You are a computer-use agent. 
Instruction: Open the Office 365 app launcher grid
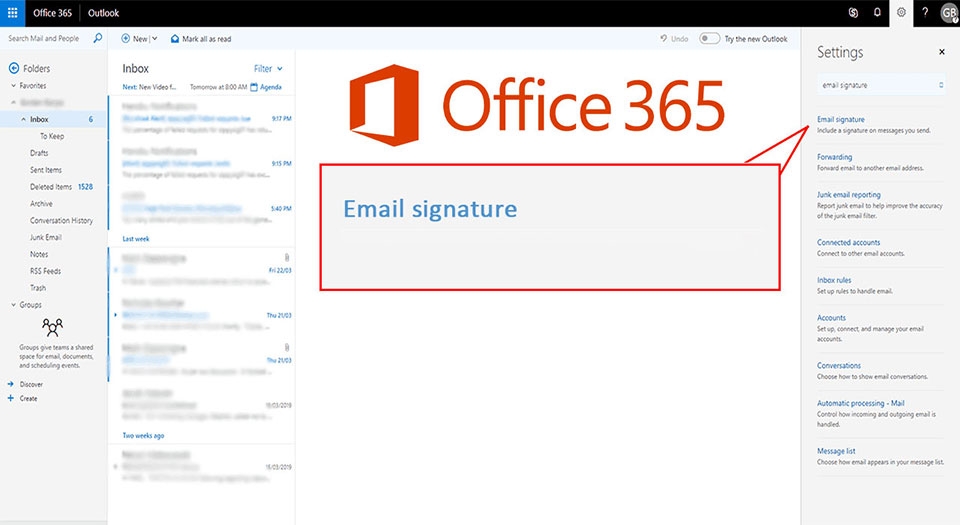pos(13,13)
